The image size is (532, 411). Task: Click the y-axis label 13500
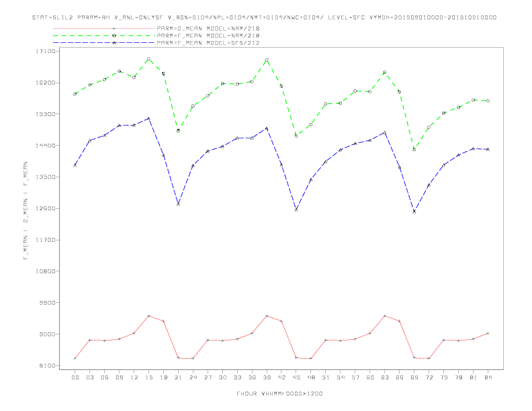tap(46, 177)
